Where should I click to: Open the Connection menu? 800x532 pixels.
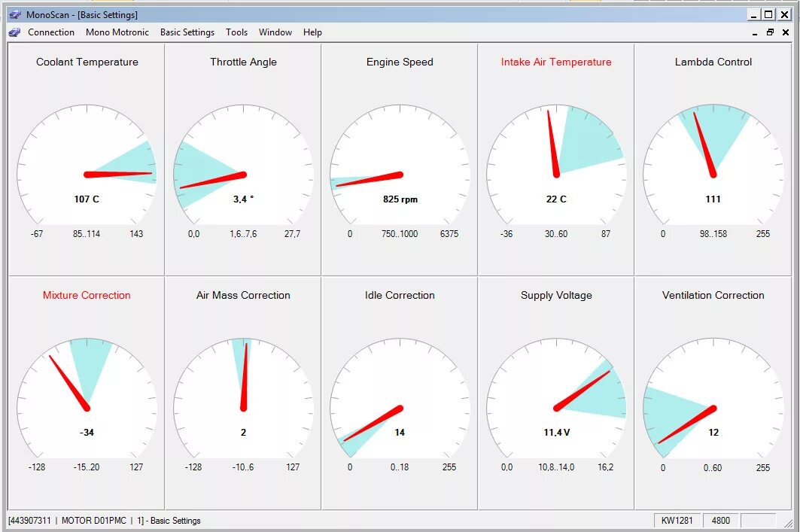[51, 32]
